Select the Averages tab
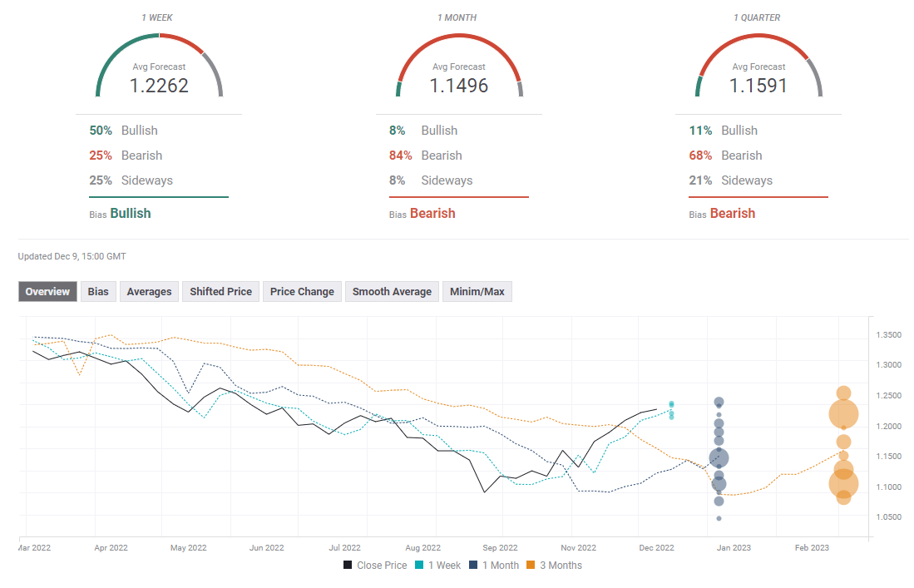This screenshot has width=914, height=588. point(149,291)
